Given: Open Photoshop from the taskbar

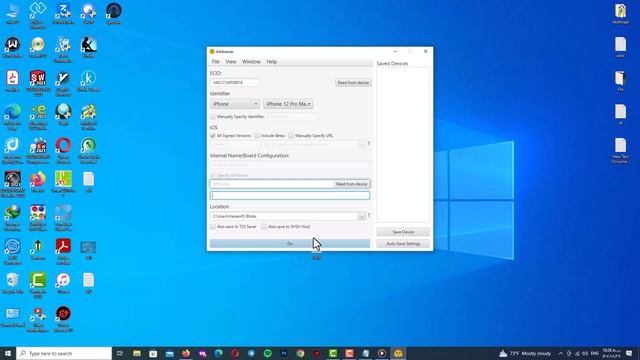Looking at the screenshot, I should tap(284, 353).
